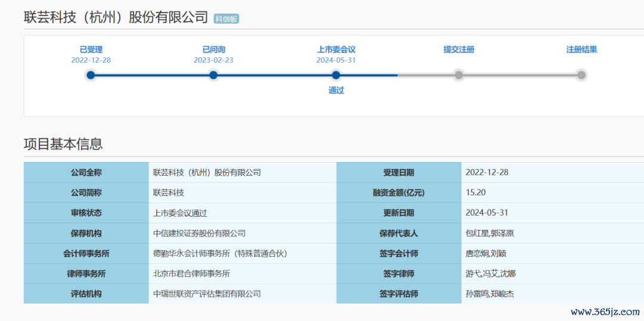The height and width of the screenshot is (321, 644).
Task: Click the date 2022-12-28 under 已受理
Action: (x=91, y=60)
